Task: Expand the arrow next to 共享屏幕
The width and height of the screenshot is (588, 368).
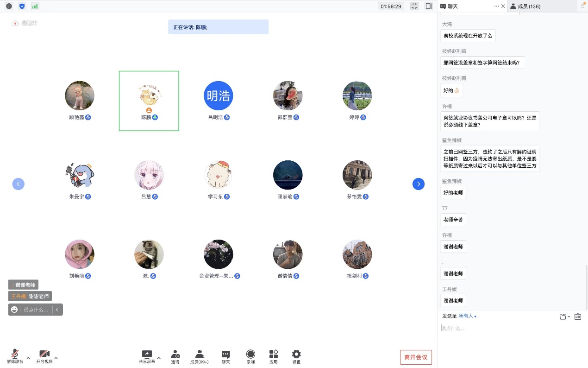Action: coord(159,358)
